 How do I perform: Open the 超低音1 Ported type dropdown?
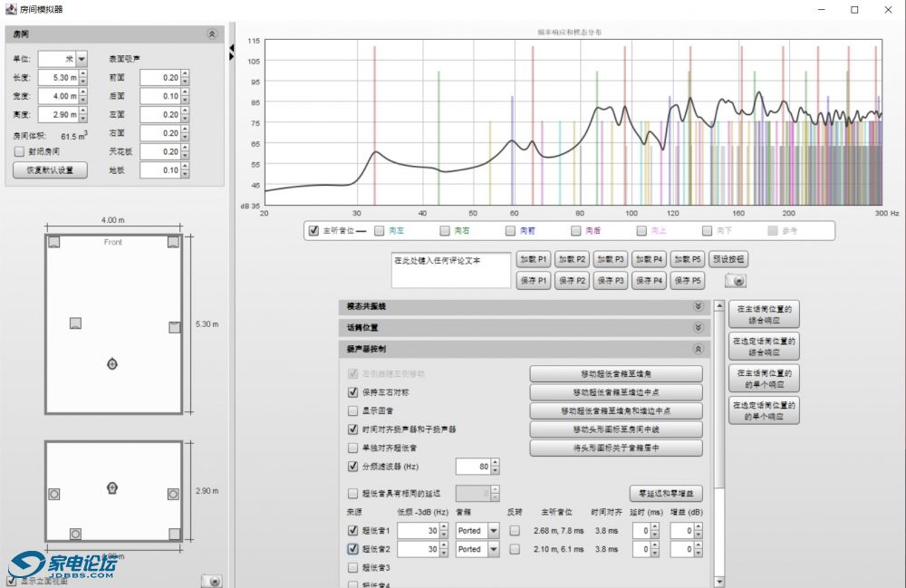(493, 530)
